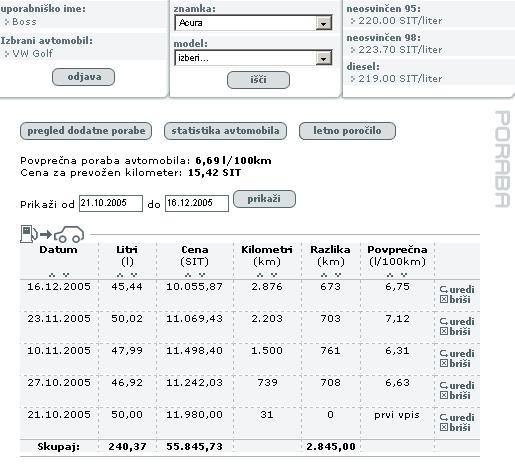Sort Povprečna column descending arrow
Screen dimensions: 515x465
pyautogui.click(x=404, y=275)
